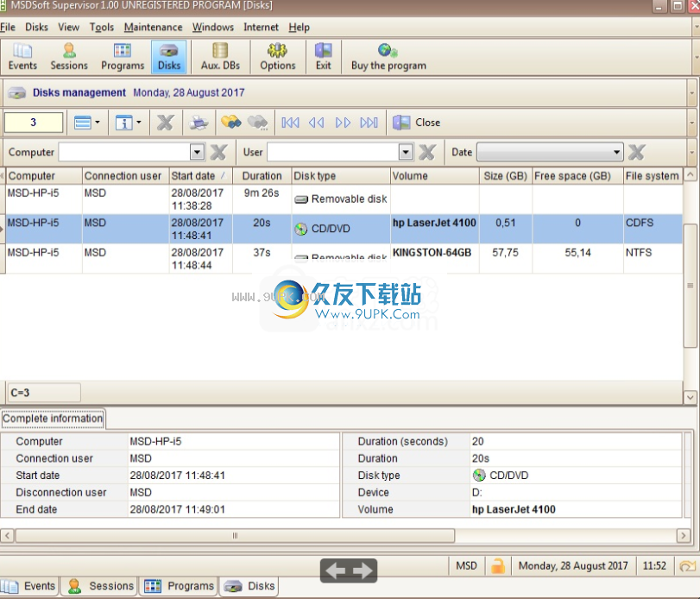Open the Options toolbar button

278,57
